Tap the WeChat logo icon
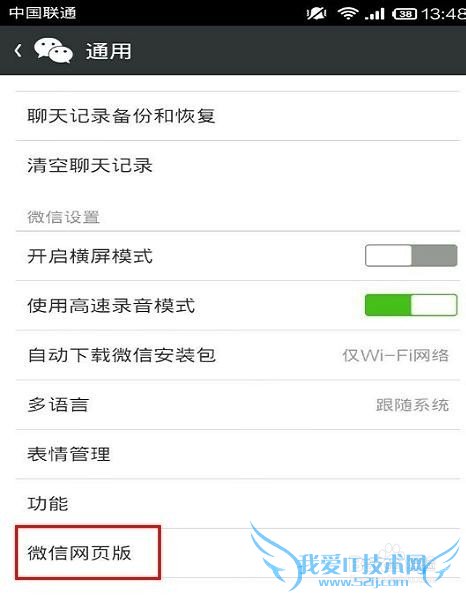 click(53, 50)
